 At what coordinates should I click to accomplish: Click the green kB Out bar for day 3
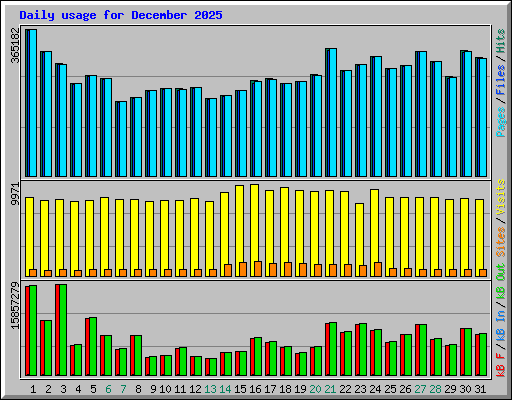coord(63,330)
